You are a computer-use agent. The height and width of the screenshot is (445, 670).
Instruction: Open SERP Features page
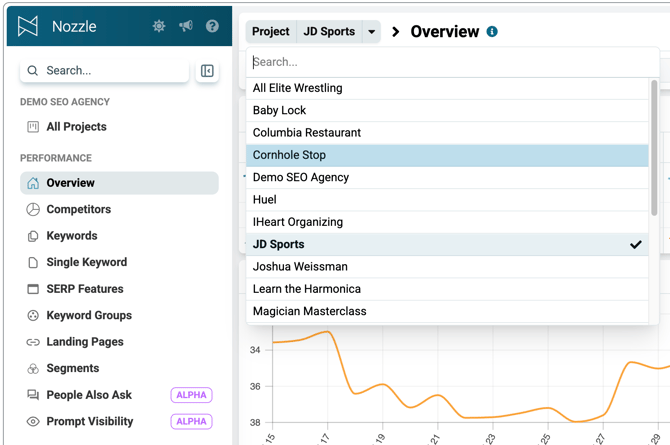pos(119,289)
